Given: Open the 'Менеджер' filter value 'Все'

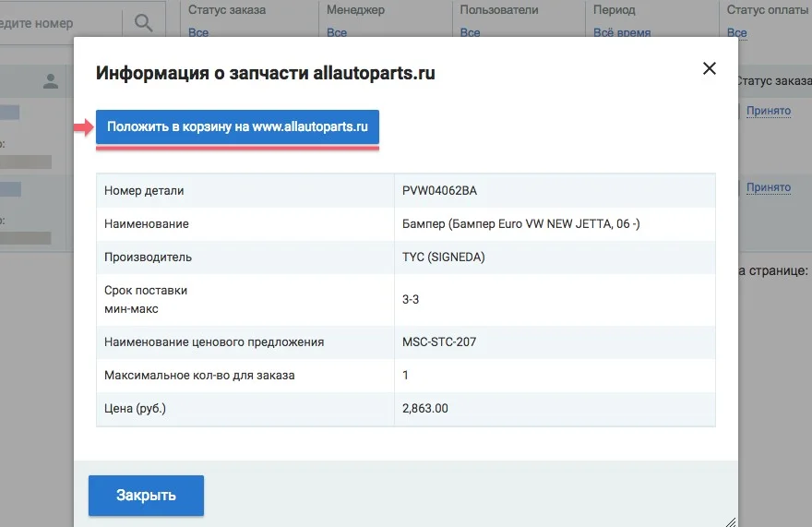Looking at the screenshot, I should [337, 32].
